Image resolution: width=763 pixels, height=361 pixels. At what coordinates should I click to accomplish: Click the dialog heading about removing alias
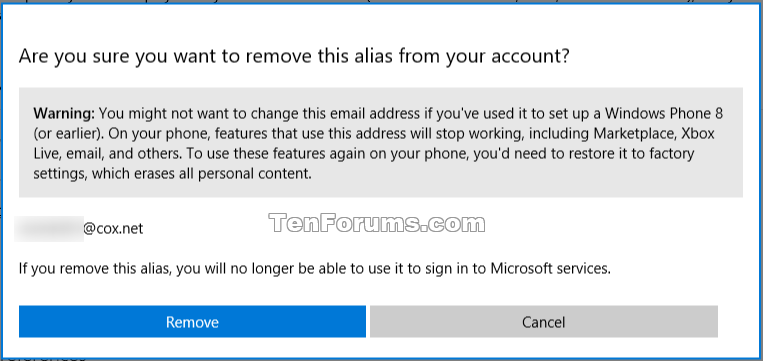294,57
